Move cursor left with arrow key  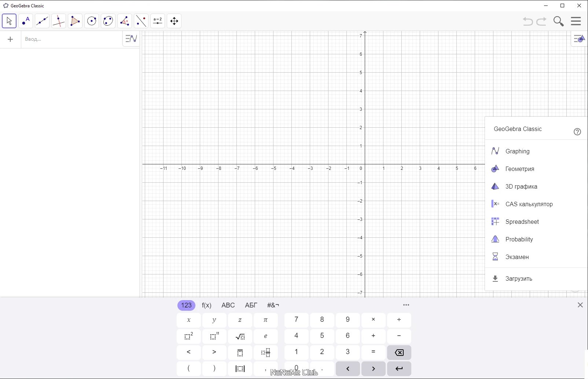pos(348,368)
